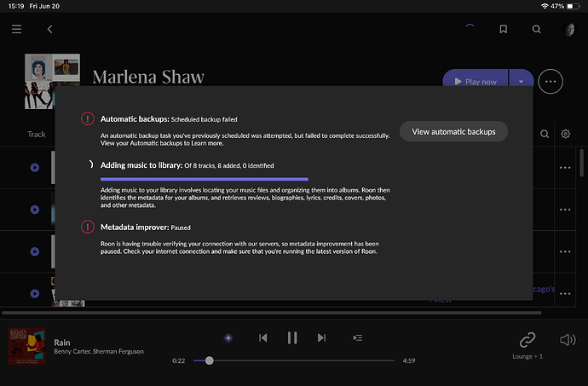Click the 4:59 track duration text
The width and height of the screenshot is (588, 386).
pos(409,361)
